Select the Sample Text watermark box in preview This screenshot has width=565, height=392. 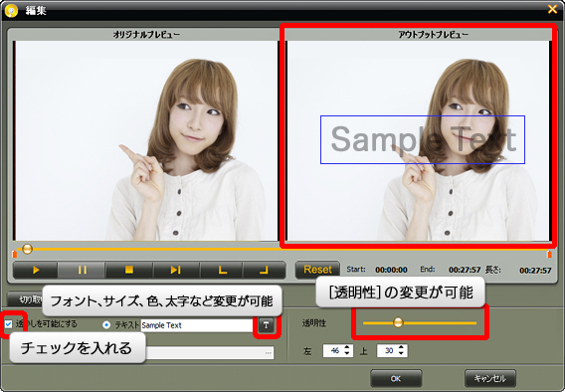click(423, 140)
